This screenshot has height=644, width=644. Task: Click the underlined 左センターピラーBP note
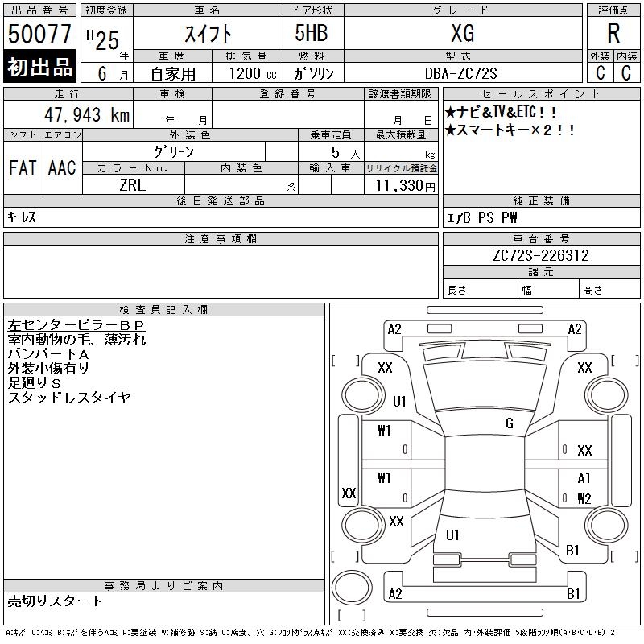point(76,325)
